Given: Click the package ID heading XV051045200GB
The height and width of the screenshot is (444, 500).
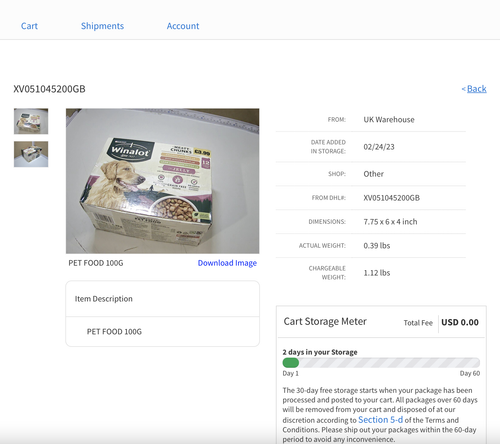Looking at the screenshot, I should point(49,89).
